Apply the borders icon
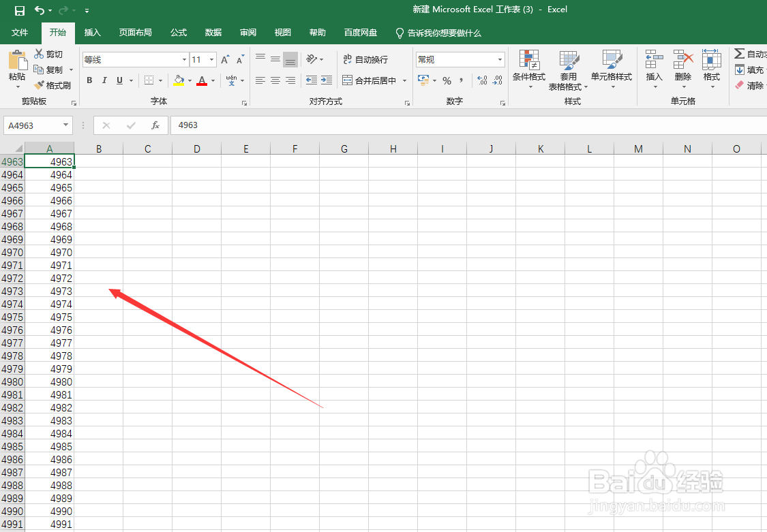This screenshot has width=767, height=532. 149,80
